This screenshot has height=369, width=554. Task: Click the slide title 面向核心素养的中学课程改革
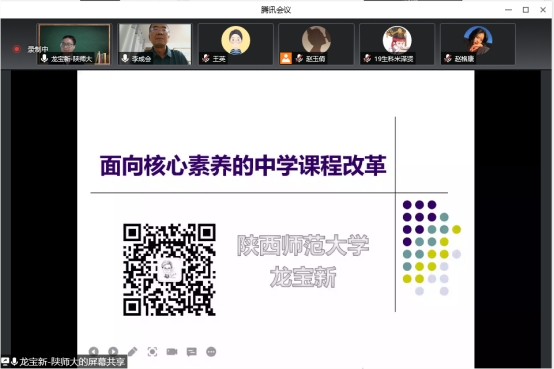click(x=243, y=165)
